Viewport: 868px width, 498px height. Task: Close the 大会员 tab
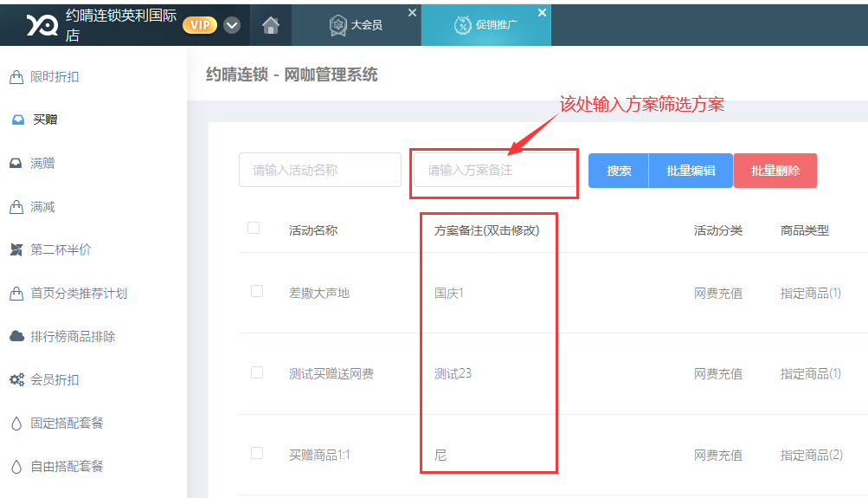coord(413,12)
